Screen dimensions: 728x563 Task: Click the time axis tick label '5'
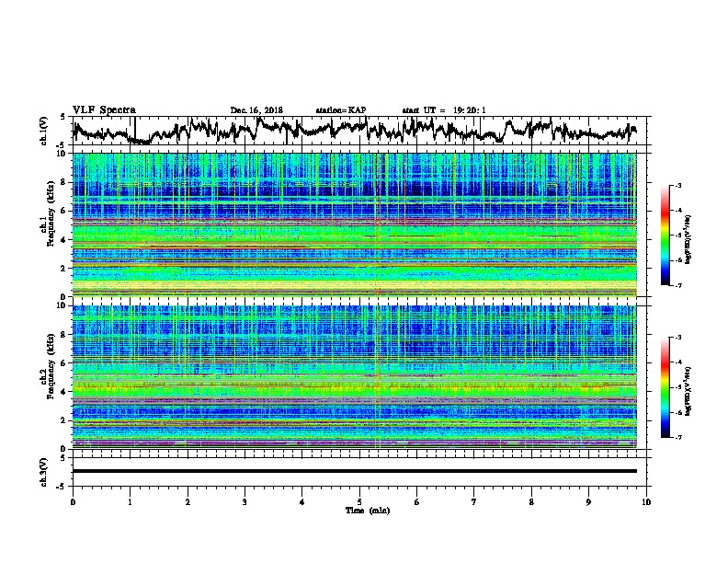(x=359, y=502)
